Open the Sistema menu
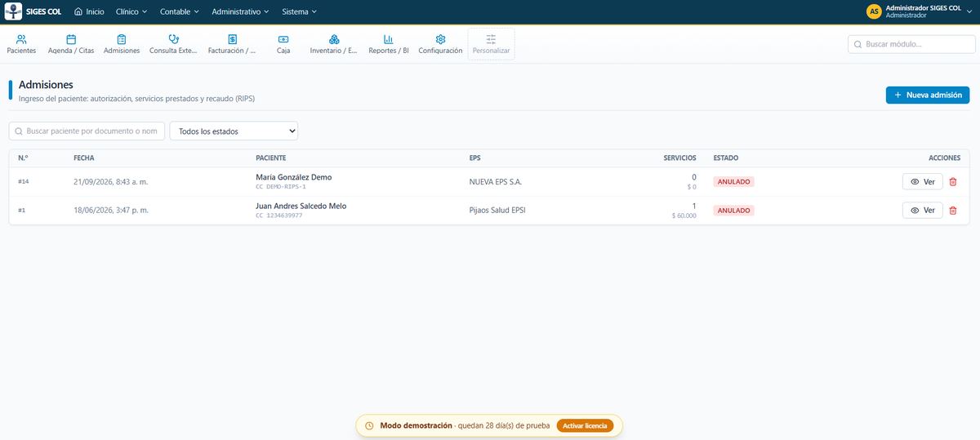The image size is (980, 440). 299,11
